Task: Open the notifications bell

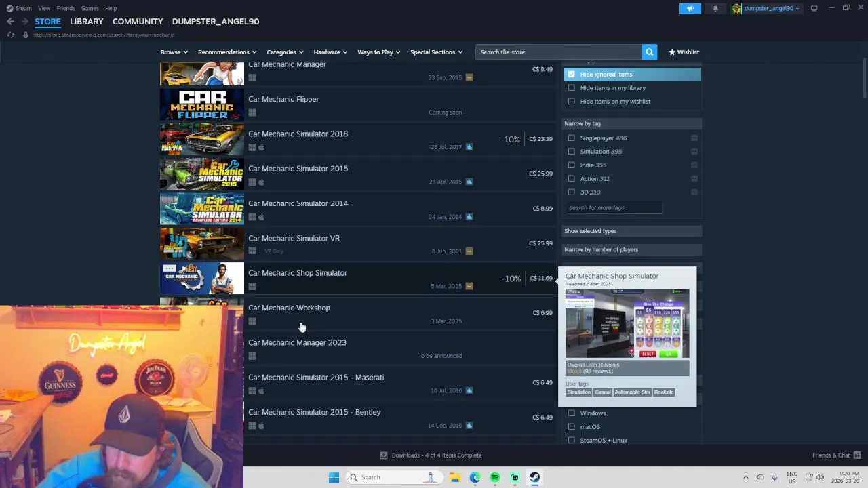Action: [x=715, y=8]
